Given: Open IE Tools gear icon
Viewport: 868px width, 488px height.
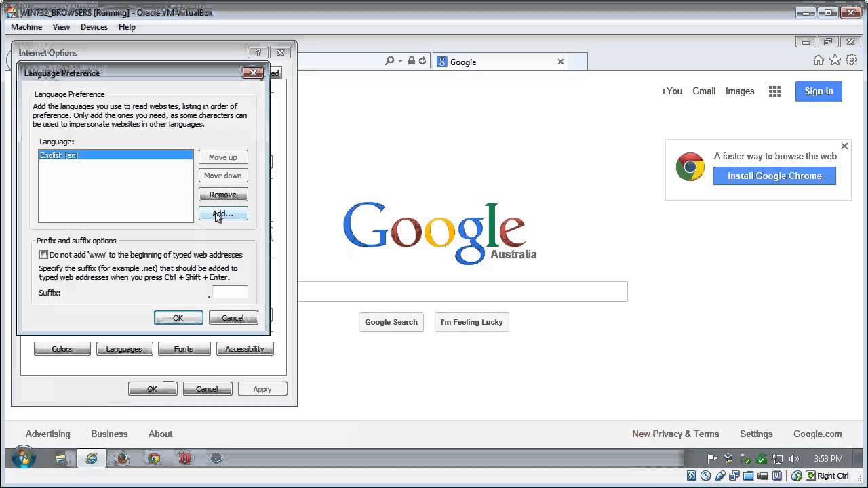Looking at the screenshot, I should pos(852,60).
